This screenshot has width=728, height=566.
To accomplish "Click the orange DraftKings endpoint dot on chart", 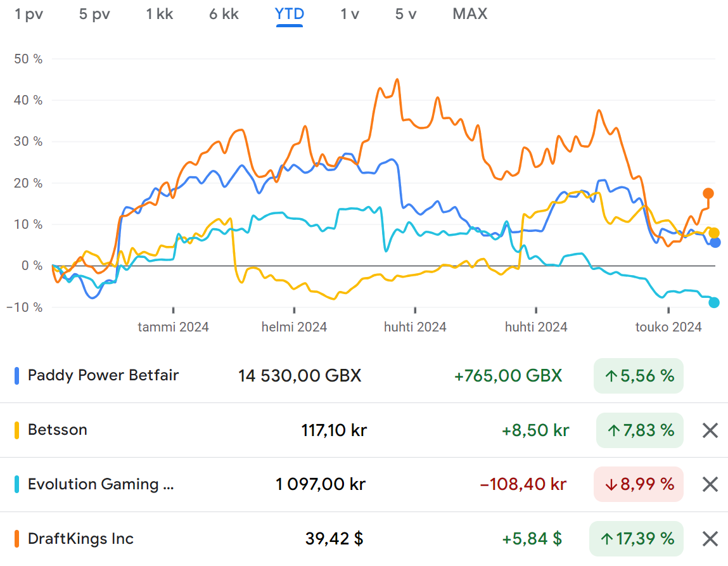I will [x=708, y=193].
